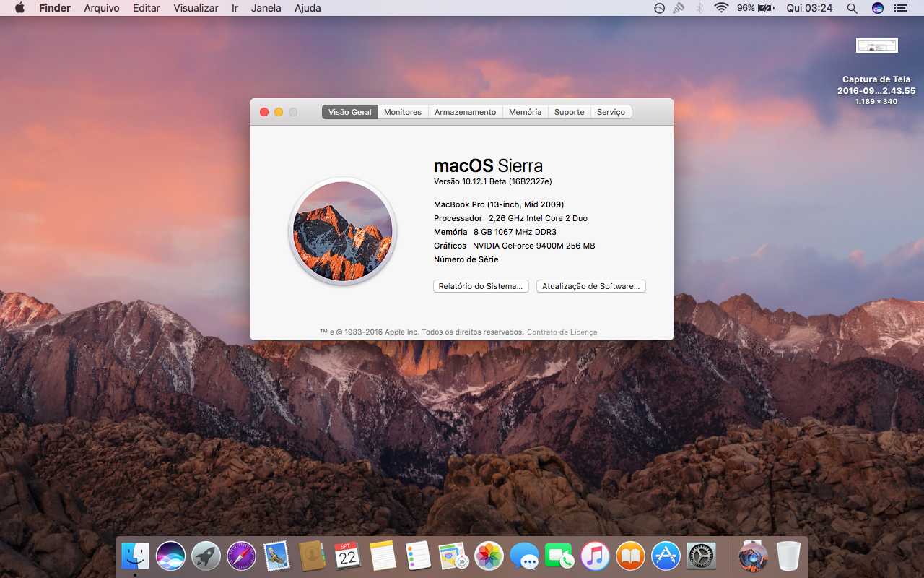Click the circular status icon left of satellite
The width and height of the screenshot is (924, 578).
pyautogui.click(x=659, y=8)
